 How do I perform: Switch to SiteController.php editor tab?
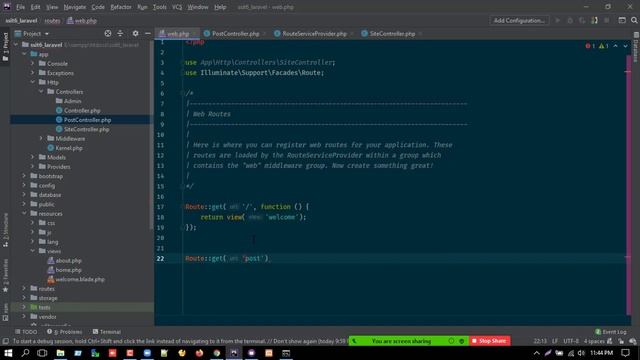[x=389, y=33]
